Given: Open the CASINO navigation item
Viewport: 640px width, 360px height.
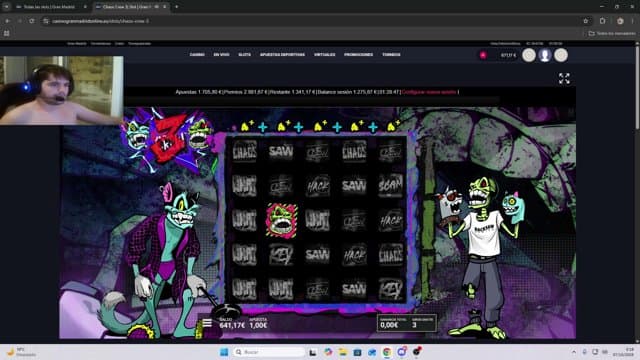Looking at the screenshot, I should coord(197,55).
